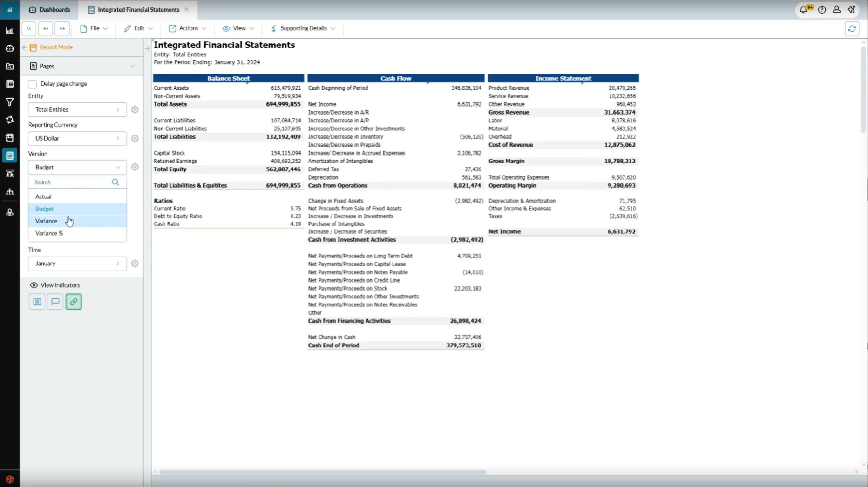This screenshot has width=868, height=487.
Task: Click the funnel filter icon in the left sidebar
Action: coord(9,102)
